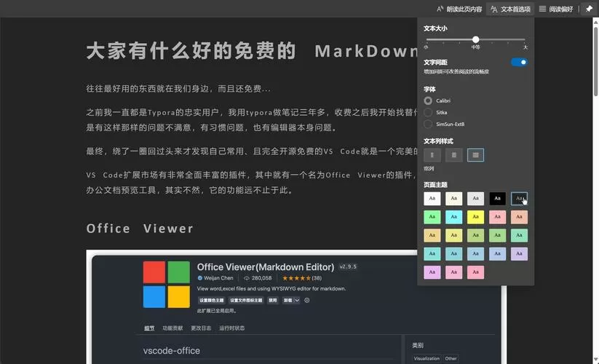The height and width of the screenshot is (364, 599).
Task: Click the article title 大家有什么好的免费的
Action: 191,51
